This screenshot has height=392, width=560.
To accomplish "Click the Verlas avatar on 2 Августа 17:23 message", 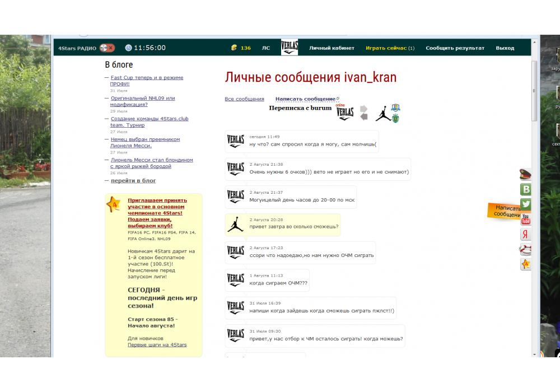I will pyautogui.click(x=236, y=252).
